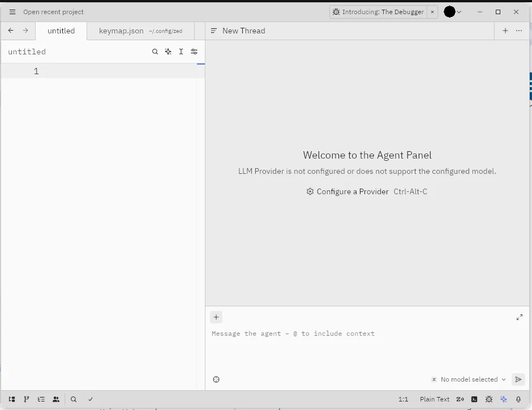Open inline assist sparkle icon
Screen dimensions: 532x410
point(168,52)
